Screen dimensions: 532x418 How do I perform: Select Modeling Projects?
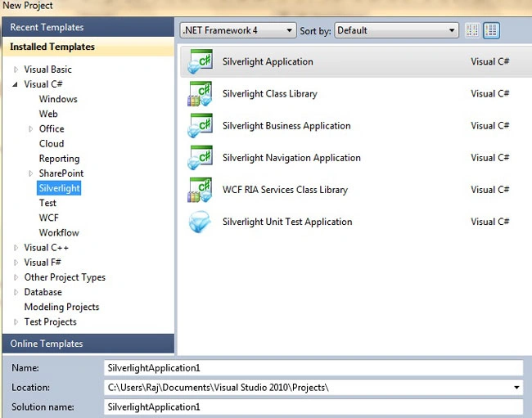point(61,307)
